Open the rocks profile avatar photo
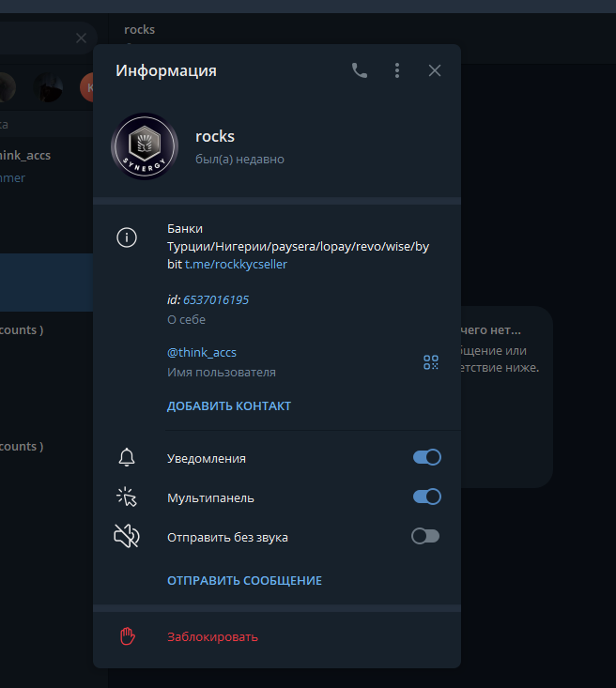The width and height of the screenshot is (616, 688). [145, 146]
